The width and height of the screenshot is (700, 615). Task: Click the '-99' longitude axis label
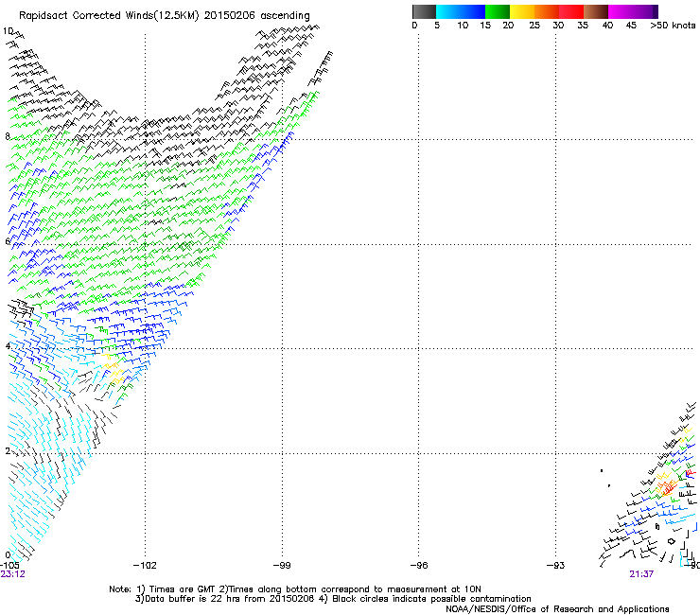[282, 566]
